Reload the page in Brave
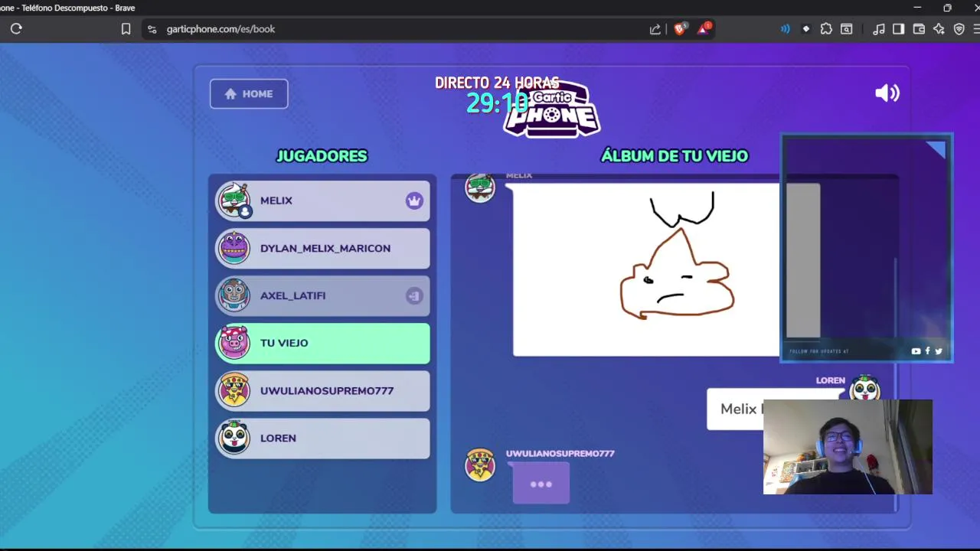The image size is (980, 551). coord(16,29)
